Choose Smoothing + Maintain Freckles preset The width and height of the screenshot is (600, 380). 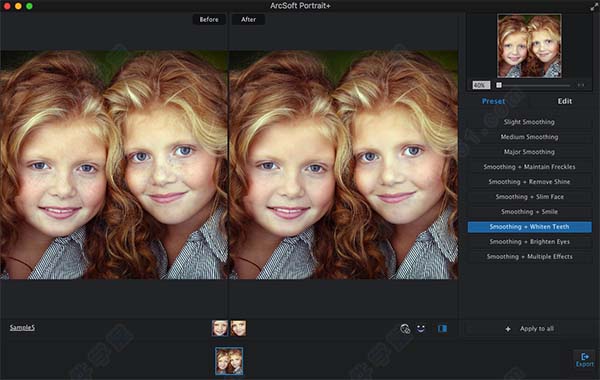pyautogui.click(x=529, y=167)
